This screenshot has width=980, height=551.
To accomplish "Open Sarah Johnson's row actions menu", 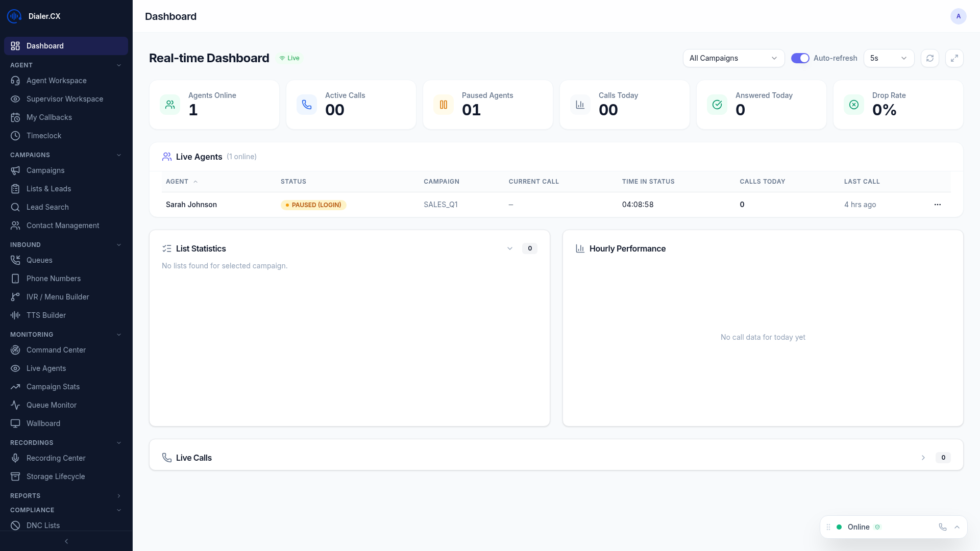I will [937, 205].
